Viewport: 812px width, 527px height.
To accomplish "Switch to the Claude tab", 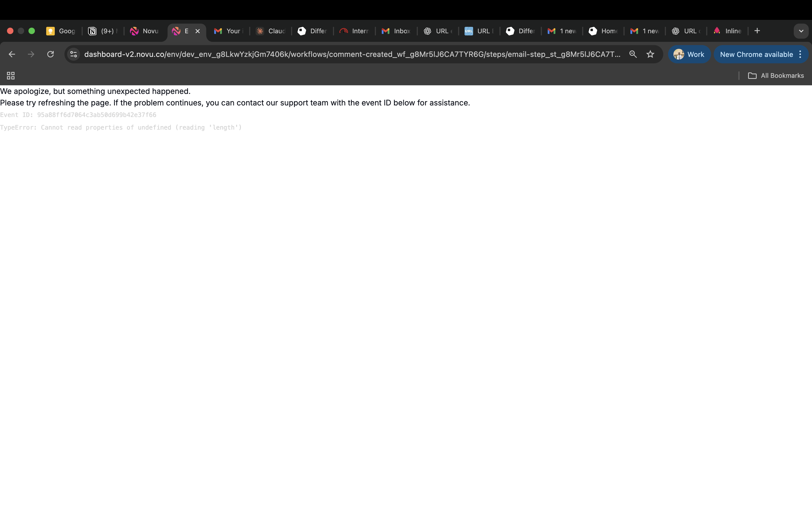I will coord(271,31).
